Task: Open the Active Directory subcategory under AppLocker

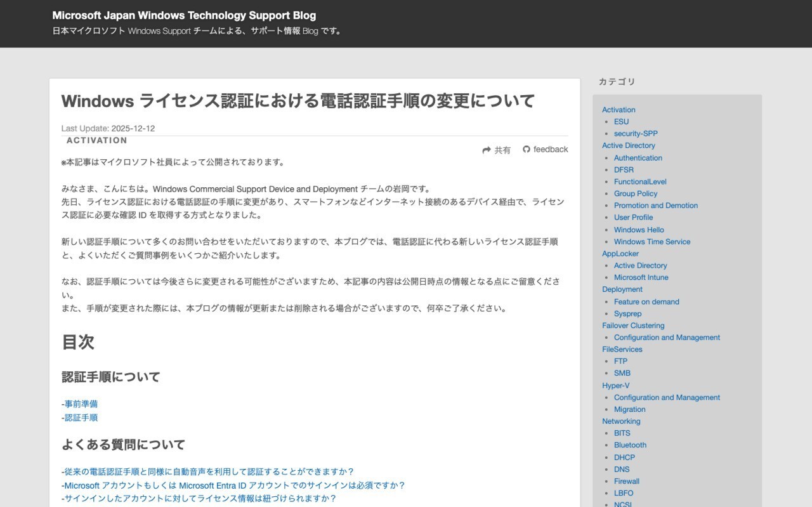Action: pyautogui.click(x=640, y=265)
